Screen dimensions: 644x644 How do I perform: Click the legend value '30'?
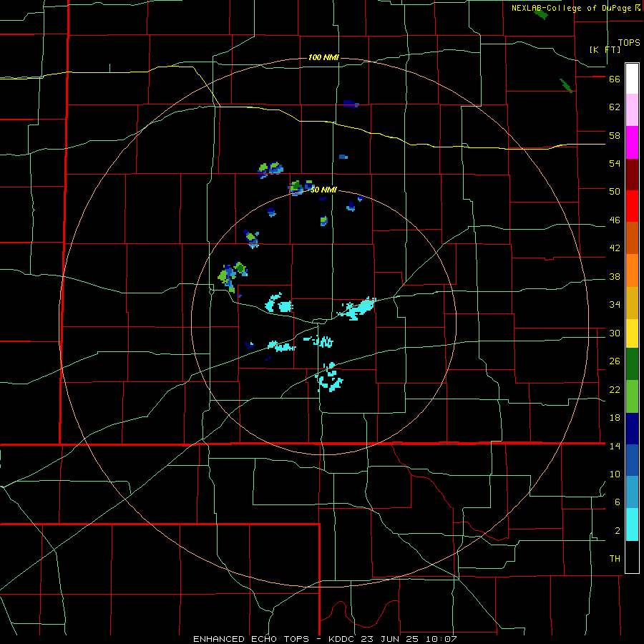click(615, 333)
